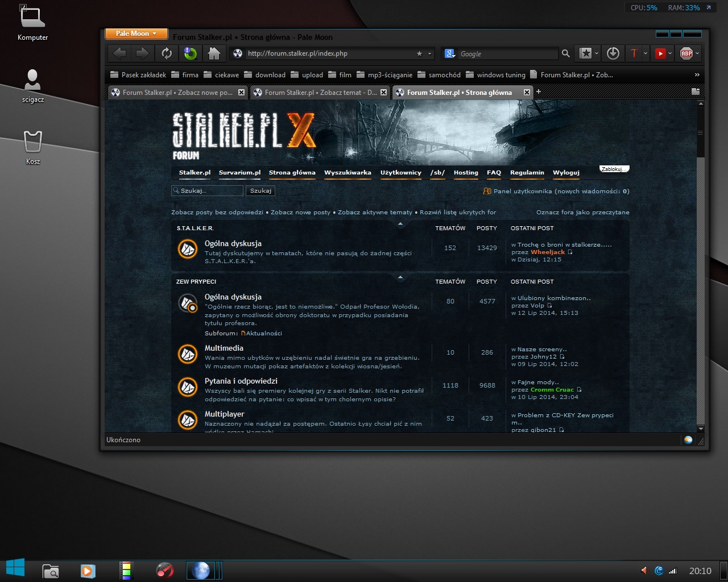
Task: Expand the bookmarks button dropdown arrow
Action: [x=597, y=53]
